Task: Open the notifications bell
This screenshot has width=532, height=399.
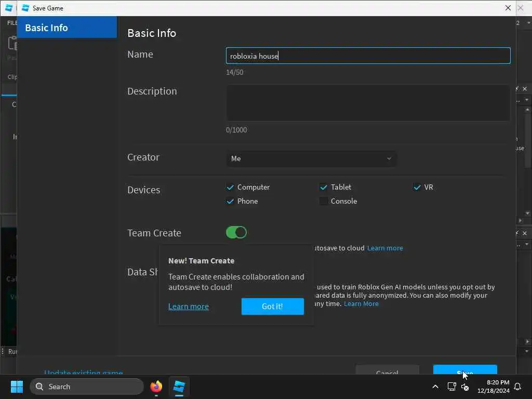Action: pyautogui.click(x=517, y=387)
